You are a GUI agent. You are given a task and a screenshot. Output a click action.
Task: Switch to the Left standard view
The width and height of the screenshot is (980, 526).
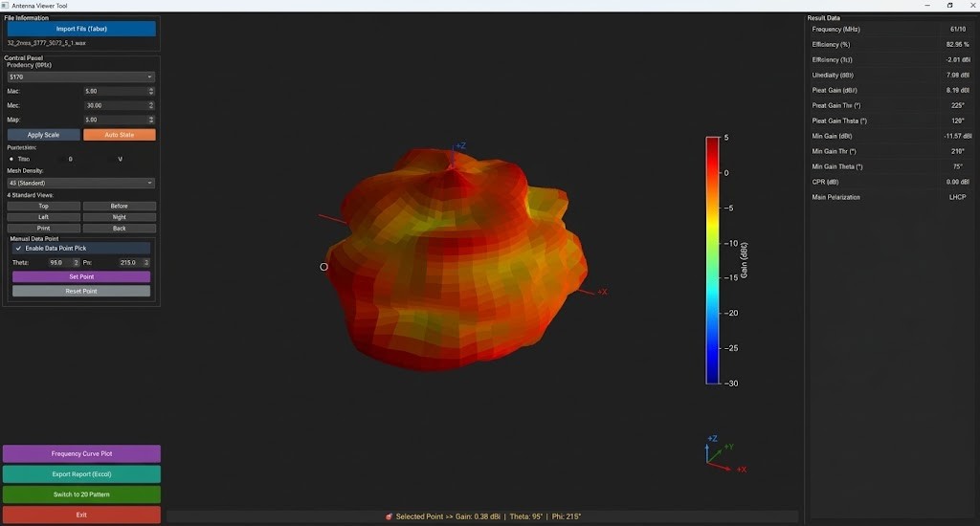coord(44,217)
